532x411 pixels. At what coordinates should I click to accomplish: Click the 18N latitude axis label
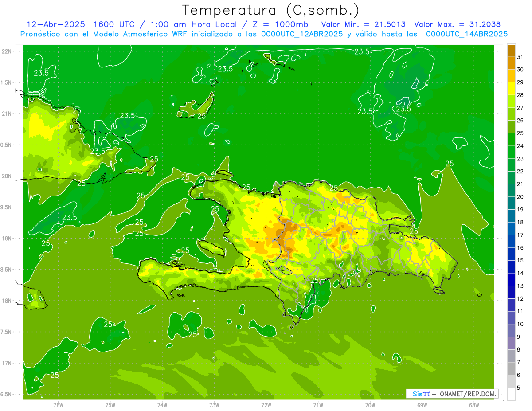click(8, 301)
